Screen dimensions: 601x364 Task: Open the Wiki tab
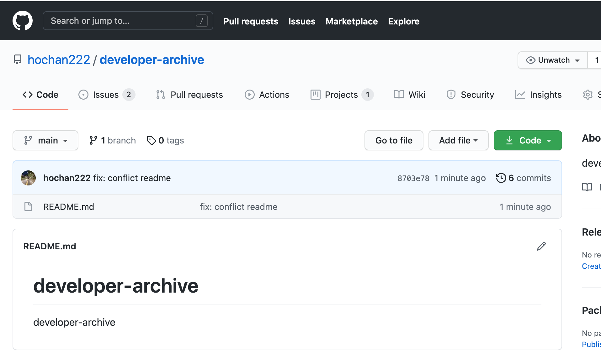pyautogui.click(x=410, y=95)
